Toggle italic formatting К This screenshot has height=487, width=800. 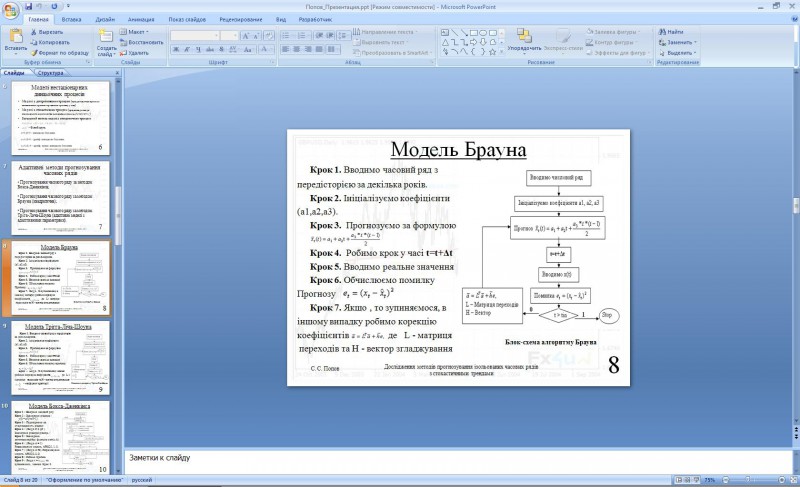pos(187,49)
